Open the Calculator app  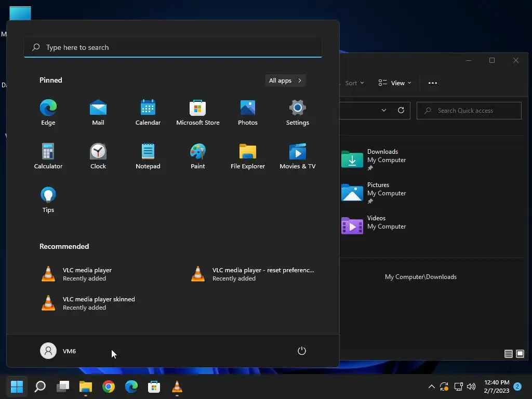coord(48,156)
